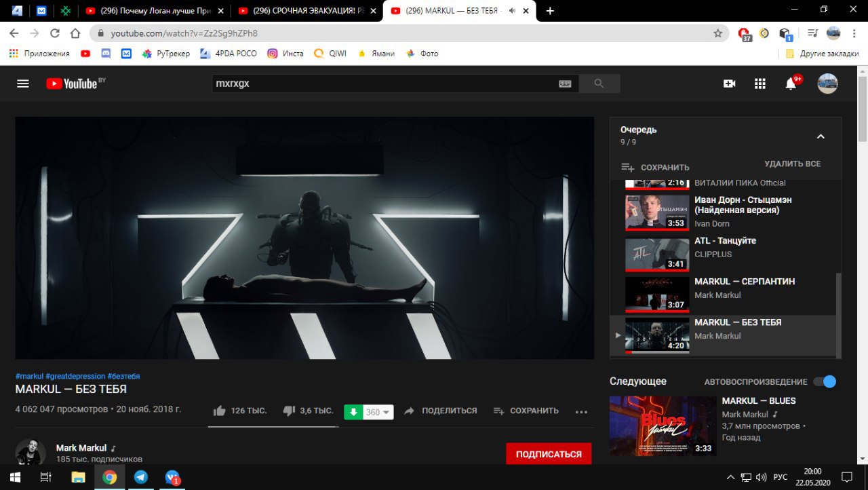Bookmark this page with the star icon
868x490 pixels.
pyautogui.click(x=718, y=33)
